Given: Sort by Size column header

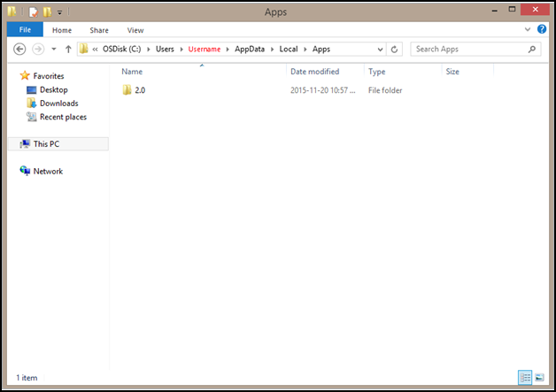Looking at the screenshot, I should point(452,72).
